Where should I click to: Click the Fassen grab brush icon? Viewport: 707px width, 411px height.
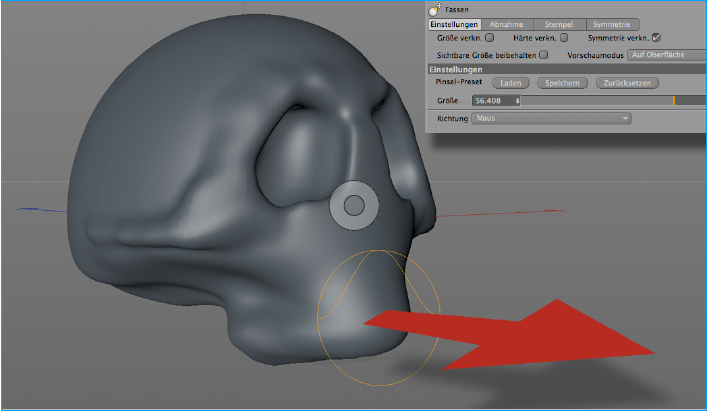coord(433,9)
